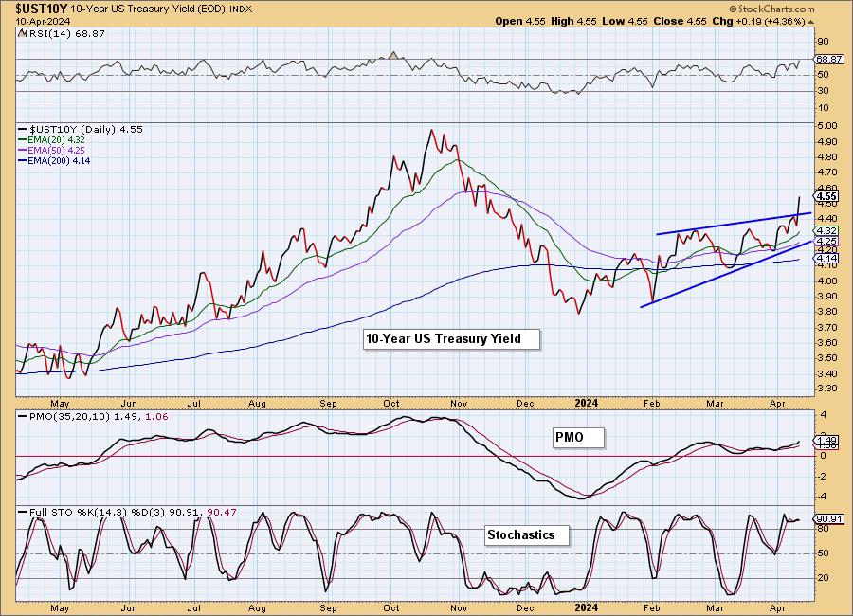This screenshot has height=616, width=853.
Task: Click the PMO annotation box
Action: point(578,438)
